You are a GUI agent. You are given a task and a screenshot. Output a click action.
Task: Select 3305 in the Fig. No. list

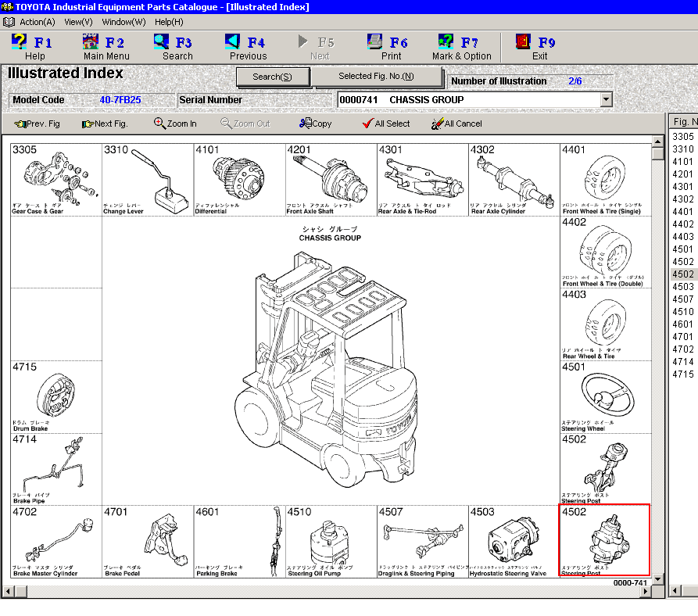click(x=683, y=136)
